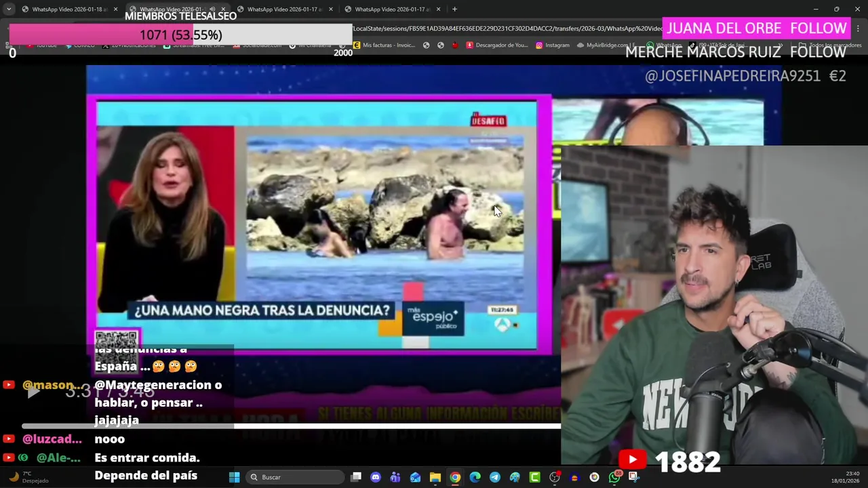Open File Explorer folder icon
Image resolution: width=868 pixels, height=488 pixels.
coord(435,477)
